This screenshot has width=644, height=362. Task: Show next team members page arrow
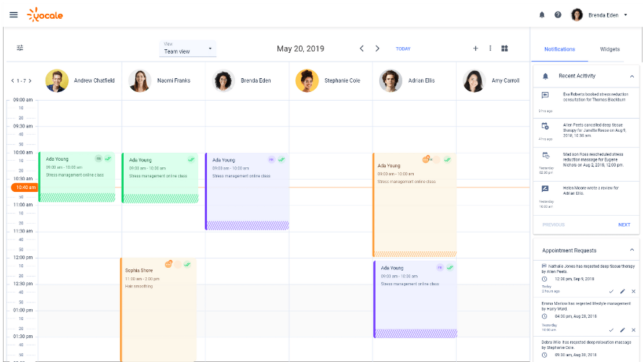[x=30, y=81]
